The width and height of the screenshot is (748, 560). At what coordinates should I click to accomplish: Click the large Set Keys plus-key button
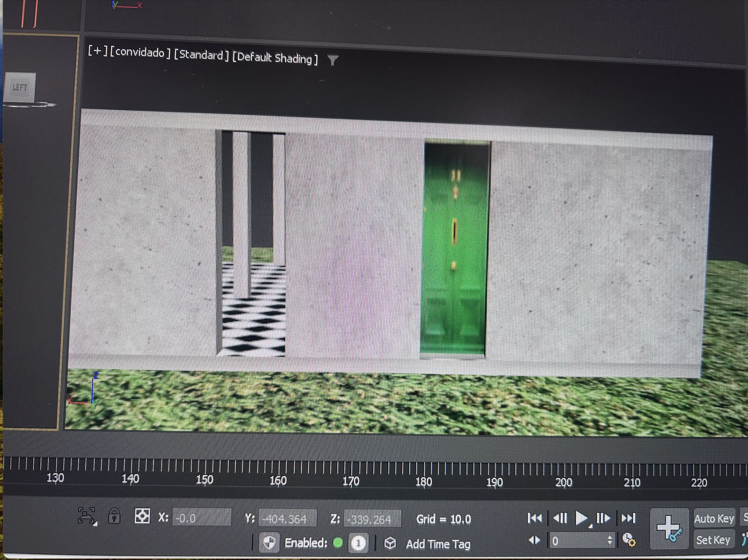click(x=669, y=528)
